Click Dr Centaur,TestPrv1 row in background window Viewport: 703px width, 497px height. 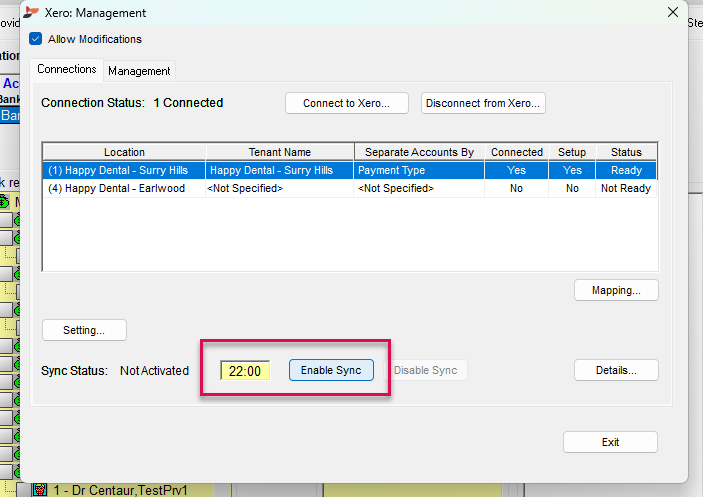[121, 490]
